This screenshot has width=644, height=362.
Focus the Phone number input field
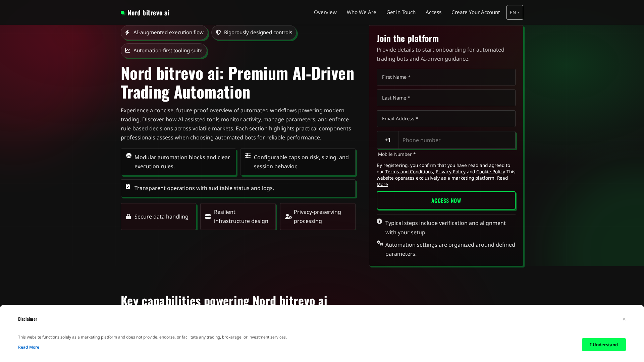457,140
